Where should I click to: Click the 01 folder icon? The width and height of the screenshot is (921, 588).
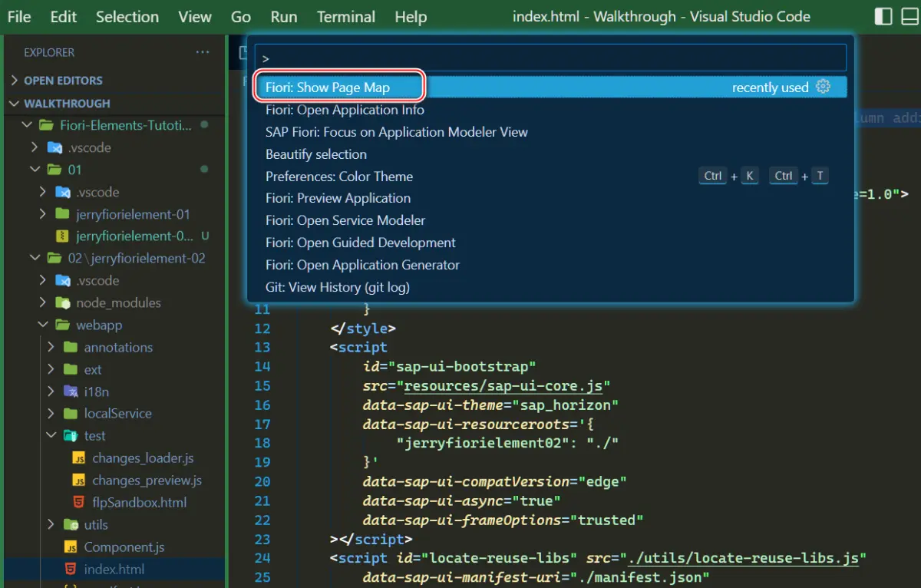click(54, 170)
